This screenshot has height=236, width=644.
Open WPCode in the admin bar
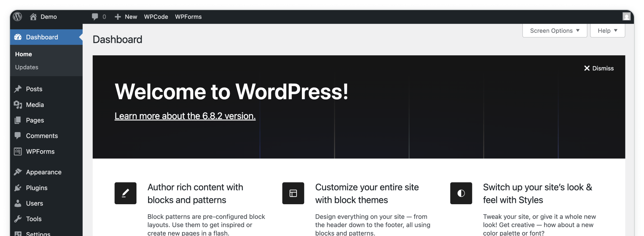[156, 17]
